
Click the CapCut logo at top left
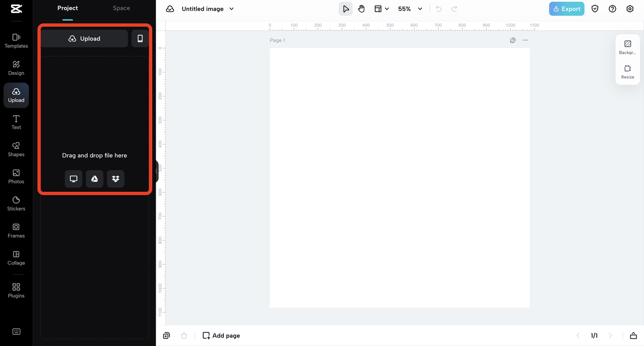pyautogui.click(x=16, y=9)
